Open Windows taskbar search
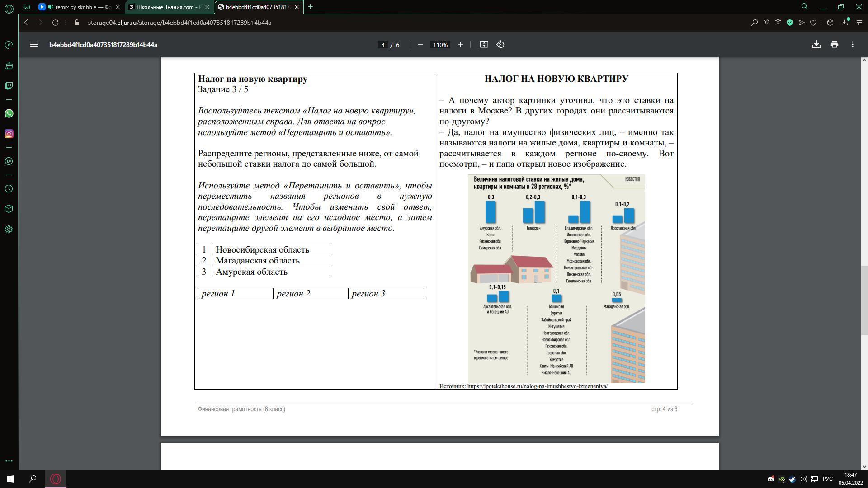 [x=33, y=479]
